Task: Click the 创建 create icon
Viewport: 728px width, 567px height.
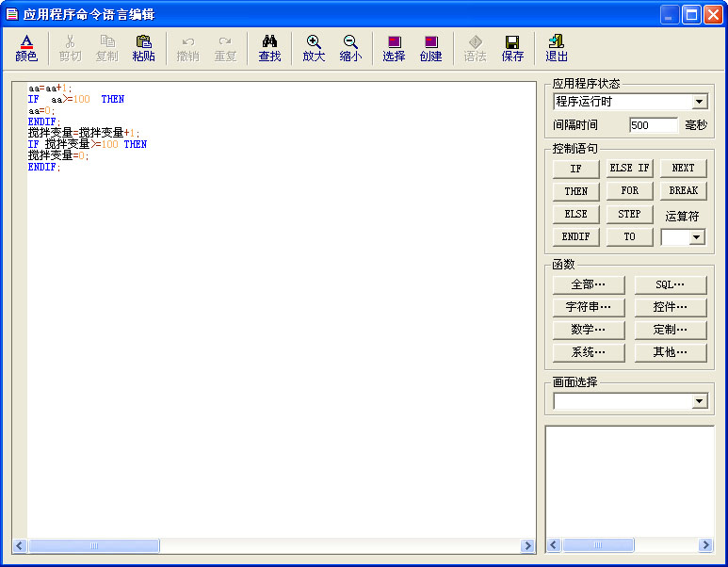Action: (430, 48)
